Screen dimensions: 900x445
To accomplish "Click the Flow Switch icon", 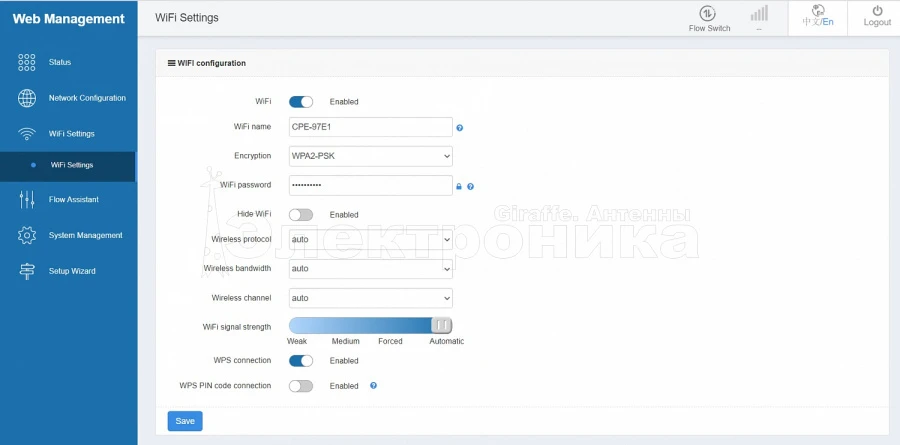I will pyautogui.click(x=708, y=13).
